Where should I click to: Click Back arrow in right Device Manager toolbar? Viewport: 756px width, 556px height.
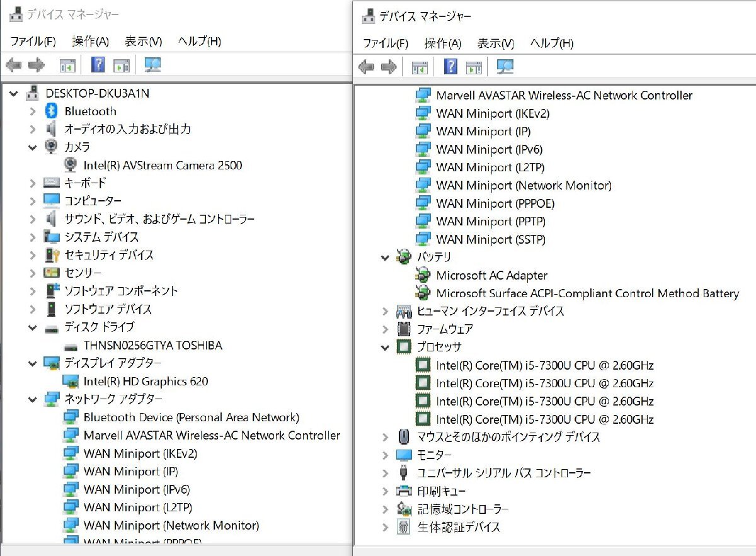click(x=367, y=66)
